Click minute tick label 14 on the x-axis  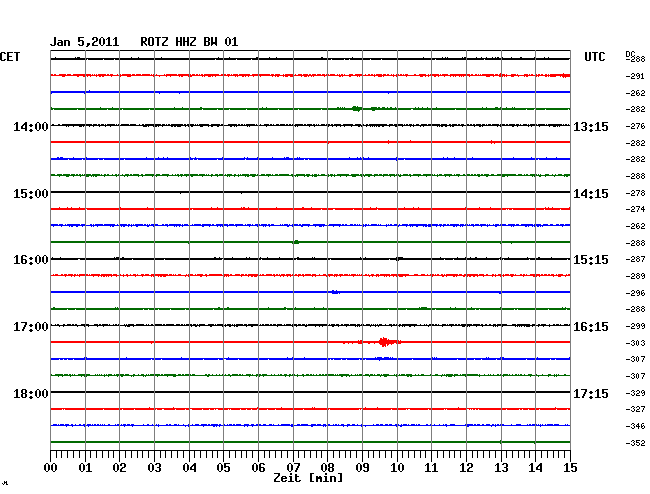pyautogui.click(x=535, y=468)
